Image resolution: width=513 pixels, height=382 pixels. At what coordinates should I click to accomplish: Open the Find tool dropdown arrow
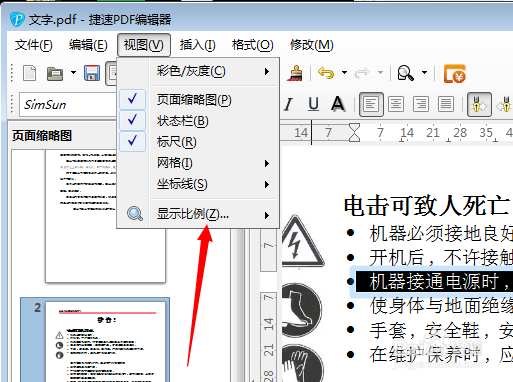pos(424,72)
